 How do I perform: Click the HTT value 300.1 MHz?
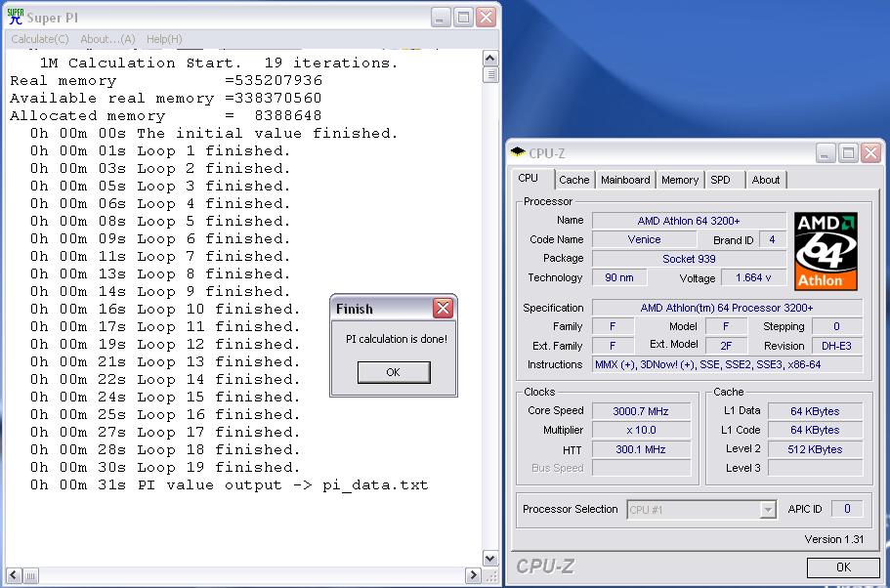click(x=641, y=449)
